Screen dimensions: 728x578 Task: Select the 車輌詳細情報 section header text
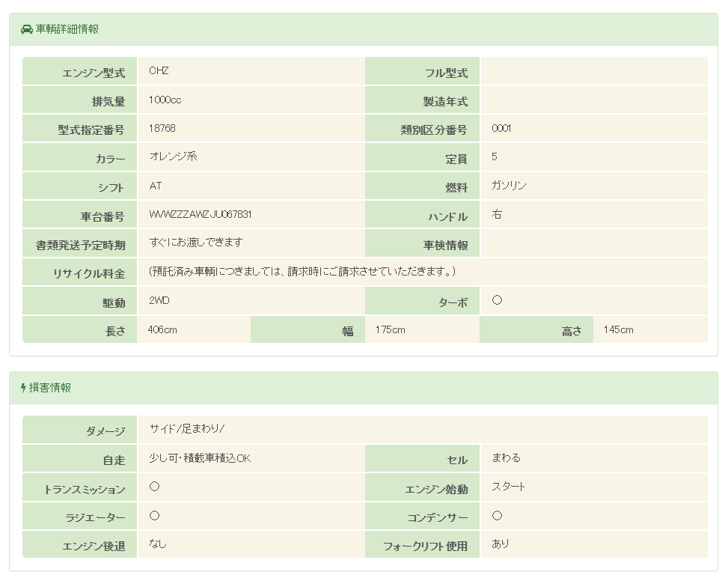pyautogui.click(x=67, y=29)
